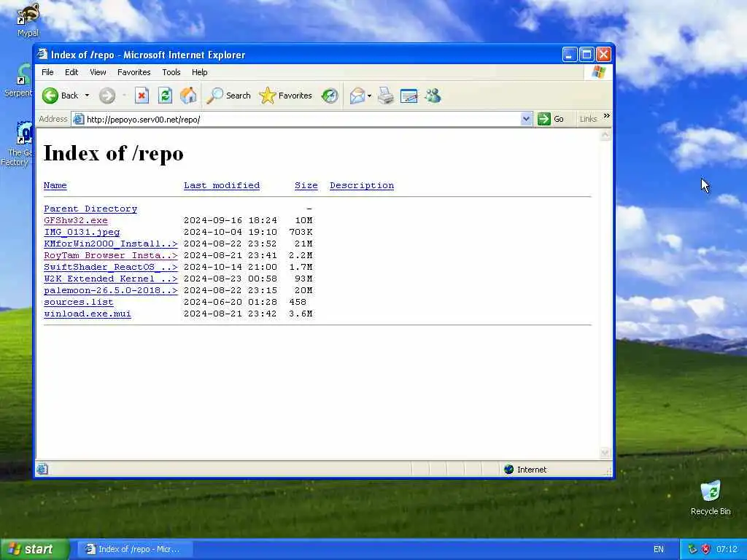Click the Stop loading icon
The width and height of the screenshot is (747, 560).
pos(142,96)
